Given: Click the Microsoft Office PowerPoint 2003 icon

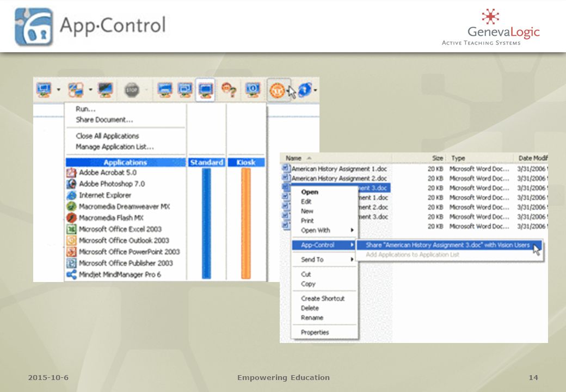Looking at the screenshot, I should (x=71, y=252).
